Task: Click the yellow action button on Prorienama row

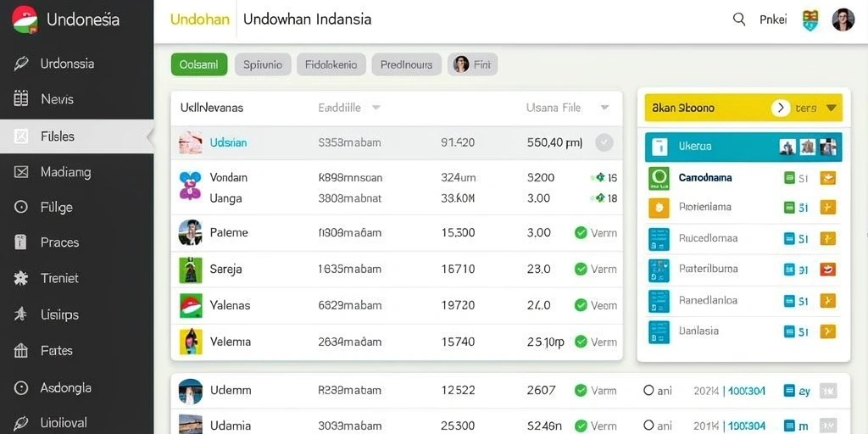Action: pyautogui.click(x=827, y=209)
